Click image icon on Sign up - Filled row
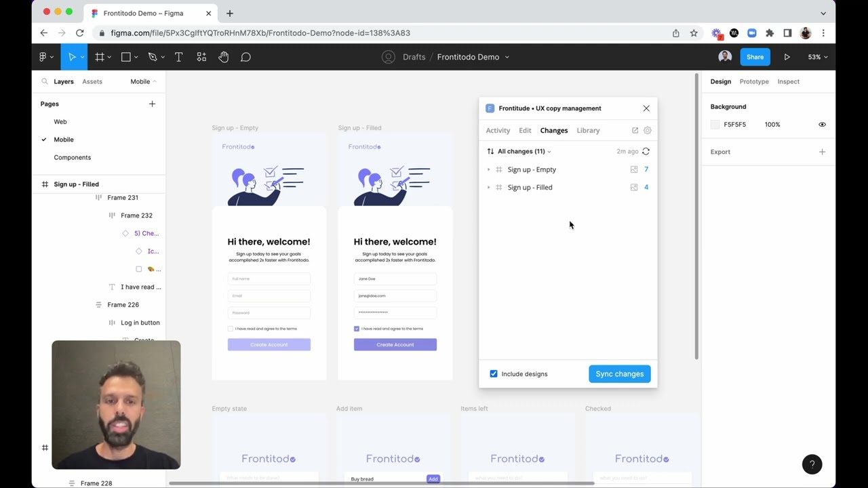 click(x=634, y=187)
